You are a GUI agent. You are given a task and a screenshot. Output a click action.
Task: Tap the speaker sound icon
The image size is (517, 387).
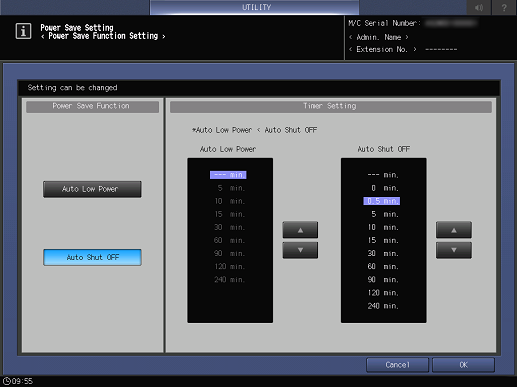tap(479, 7)
